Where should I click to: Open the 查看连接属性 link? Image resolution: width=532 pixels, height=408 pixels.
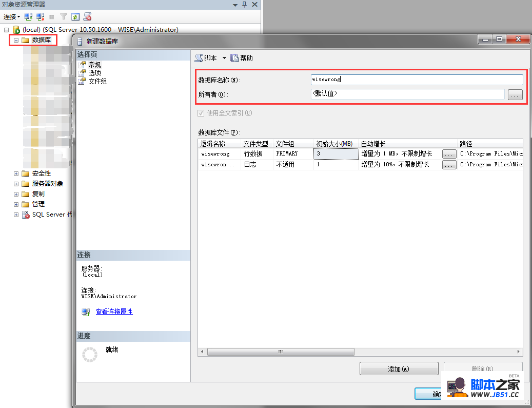click(x=114, y=312)
